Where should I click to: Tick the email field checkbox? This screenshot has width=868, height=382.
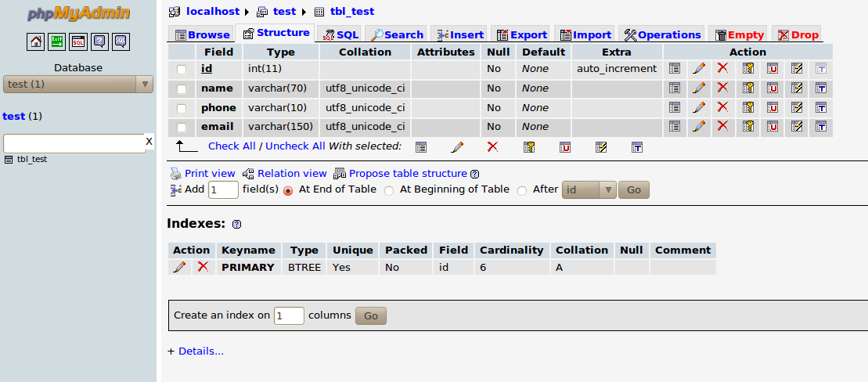(x=182, y=126)
